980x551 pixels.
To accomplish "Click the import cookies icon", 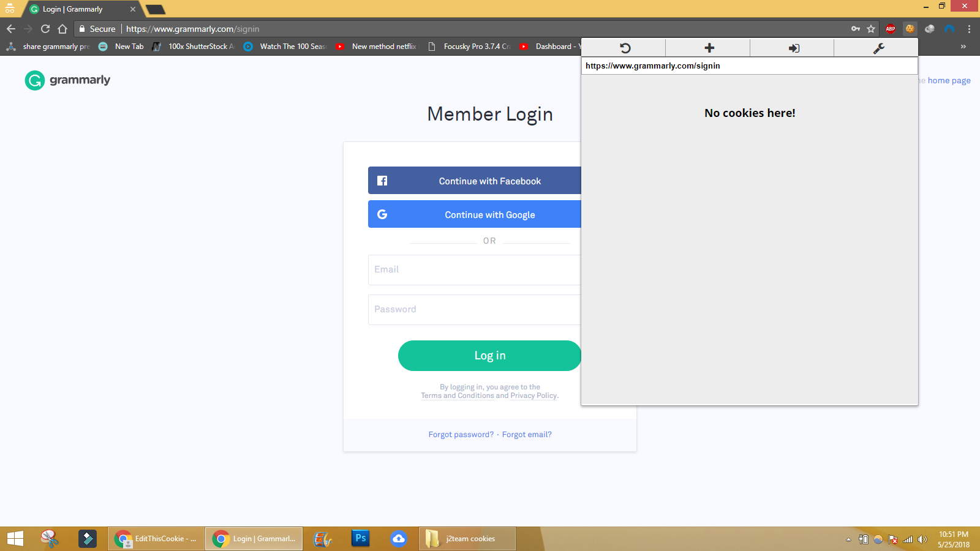I will click(x=794, y=48).
